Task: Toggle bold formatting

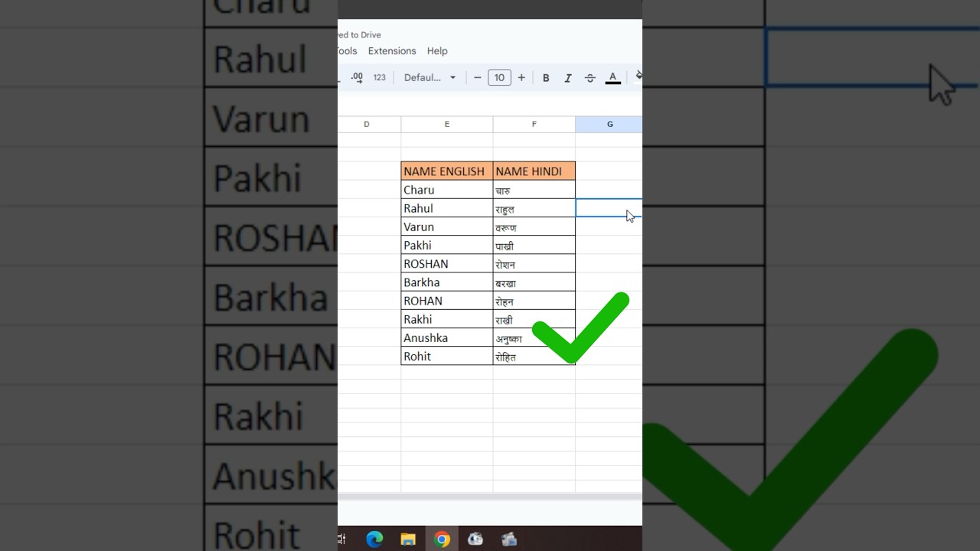Action: [546, 77]
